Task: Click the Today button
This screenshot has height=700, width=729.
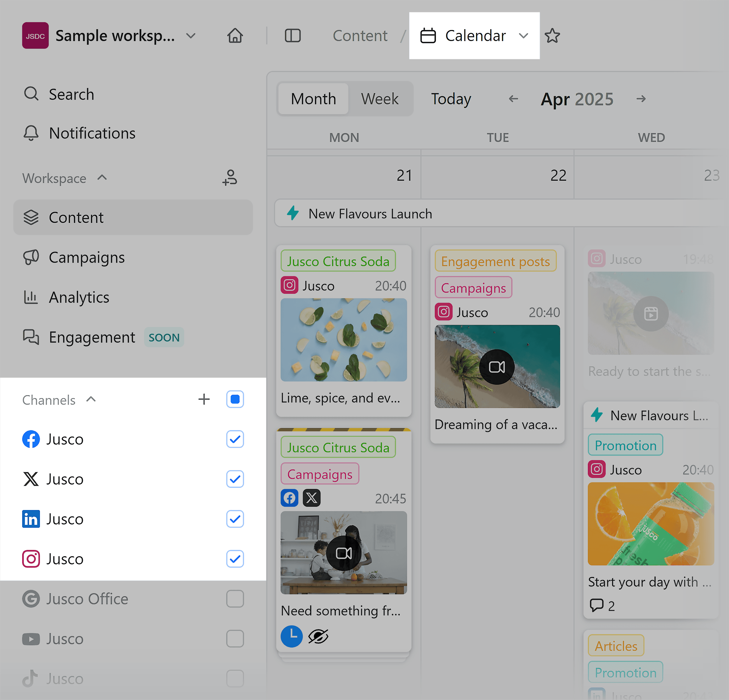Action: (x=451, y=99)
